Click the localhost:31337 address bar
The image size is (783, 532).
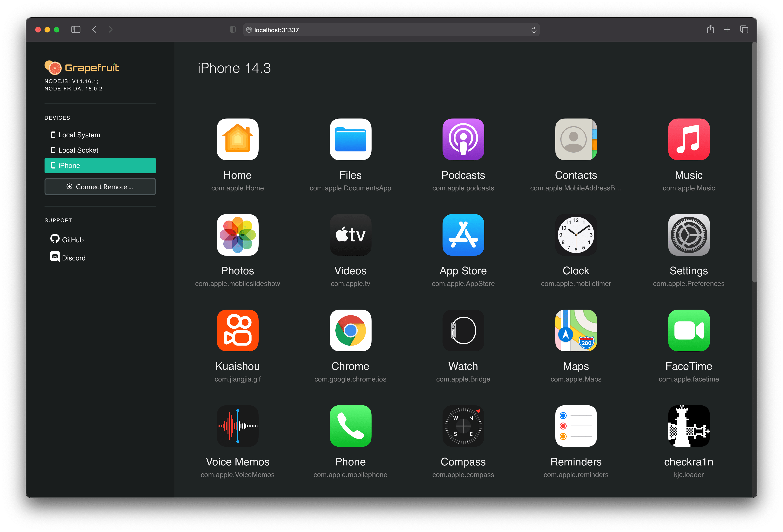(391, 30)
